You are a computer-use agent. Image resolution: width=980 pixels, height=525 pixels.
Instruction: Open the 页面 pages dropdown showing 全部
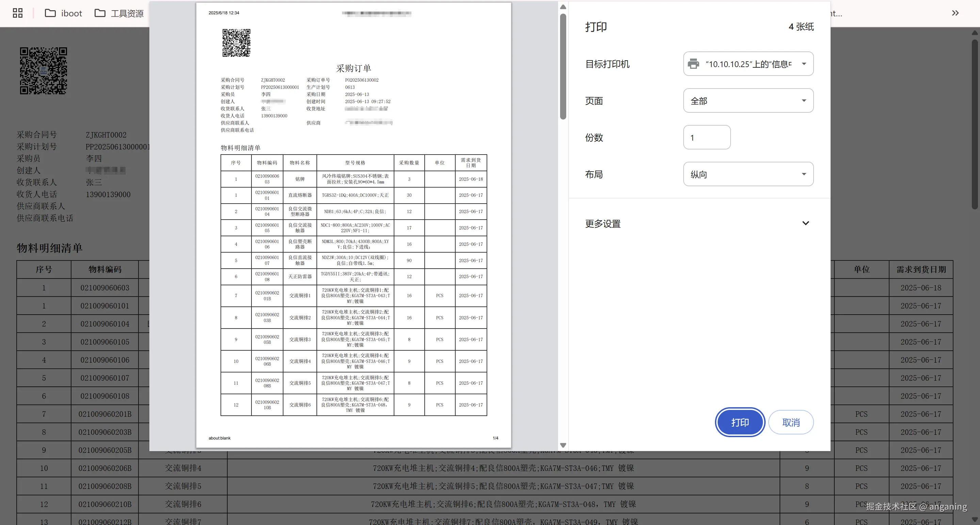[748, 100]
